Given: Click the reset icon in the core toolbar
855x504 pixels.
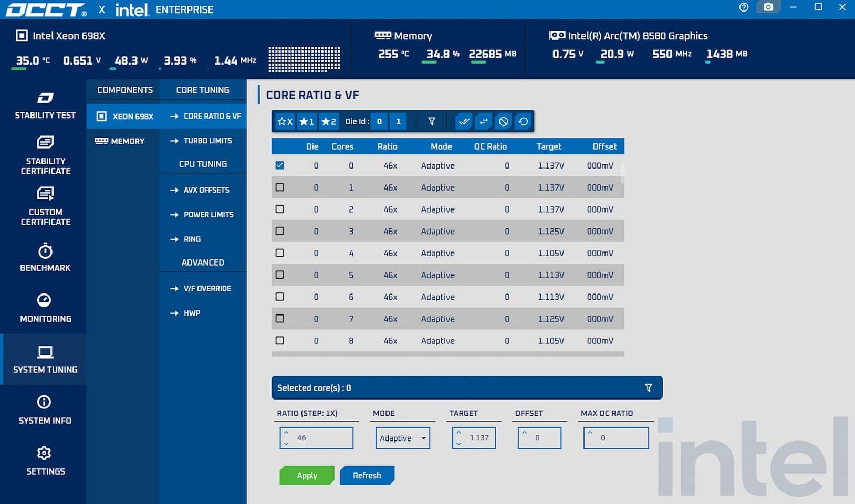Looking at the screenshot, I should (523, 121).
